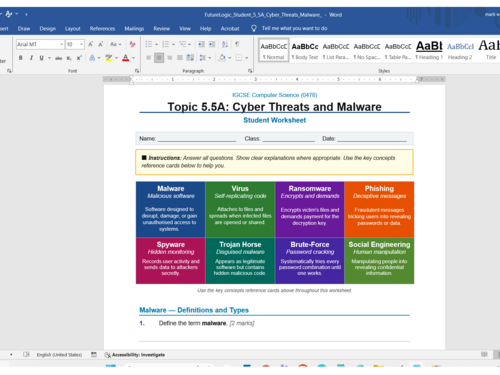
Task: Toggle strikethrough formatting
Action: pyautogui.click(x=59, y=58)
